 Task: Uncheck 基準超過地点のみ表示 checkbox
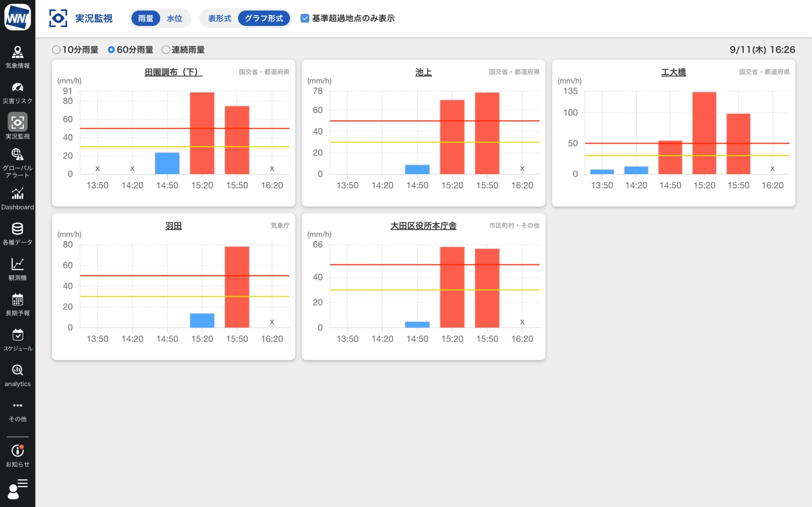tap(305, 18)
